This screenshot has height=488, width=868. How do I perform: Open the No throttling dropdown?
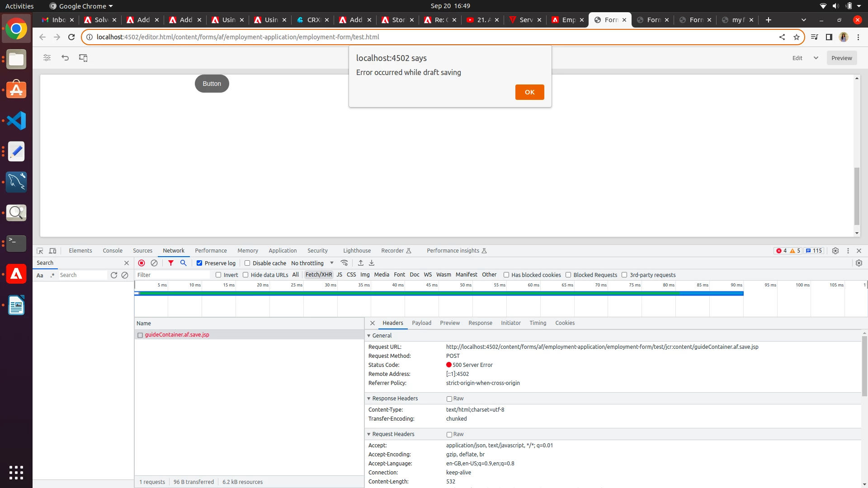312,263
